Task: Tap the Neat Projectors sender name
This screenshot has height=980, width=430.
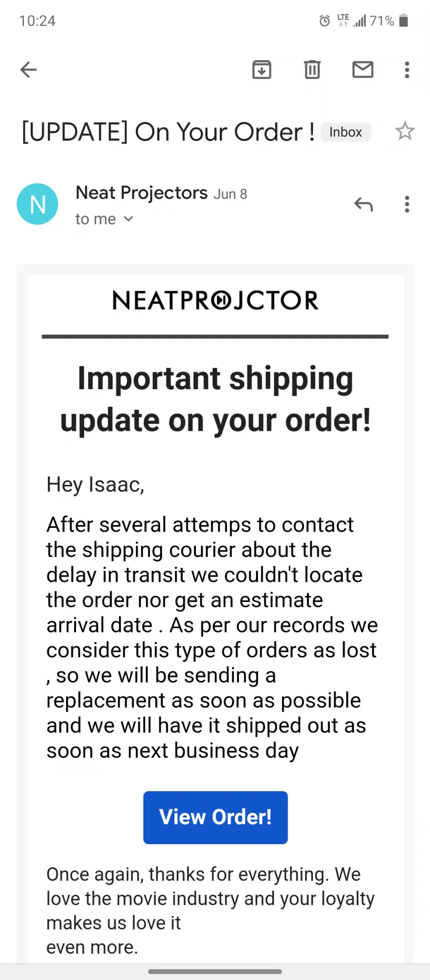Action: coord(141,193)
